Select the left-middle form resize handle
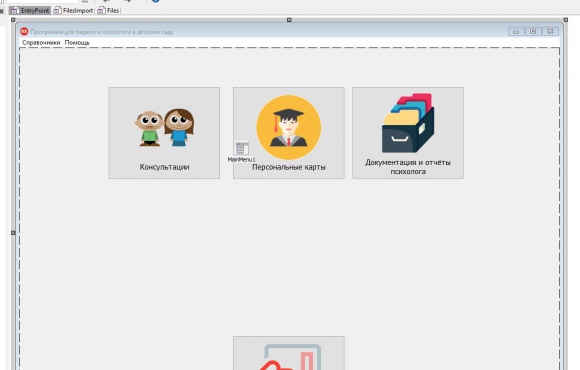Viewport: 580px width, 370px height. [13, 233]
